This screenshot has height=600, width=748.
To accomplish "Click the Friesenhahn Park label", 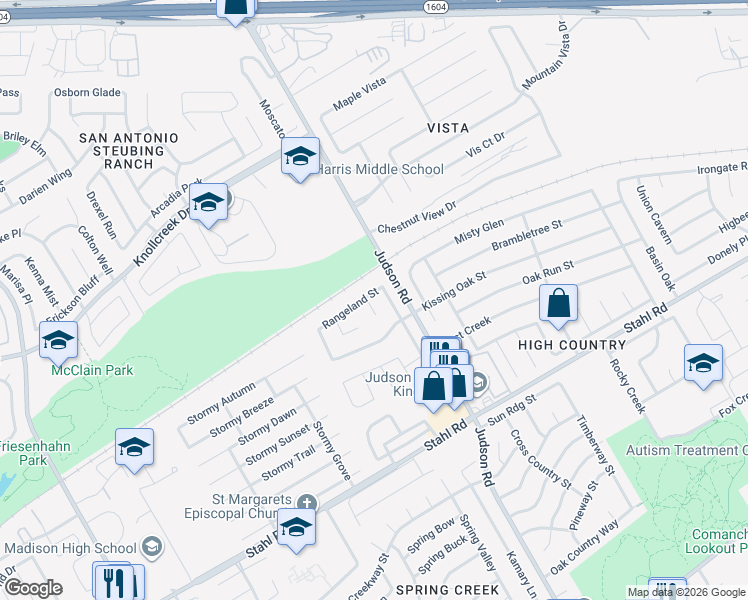I will tap(34, 453).
